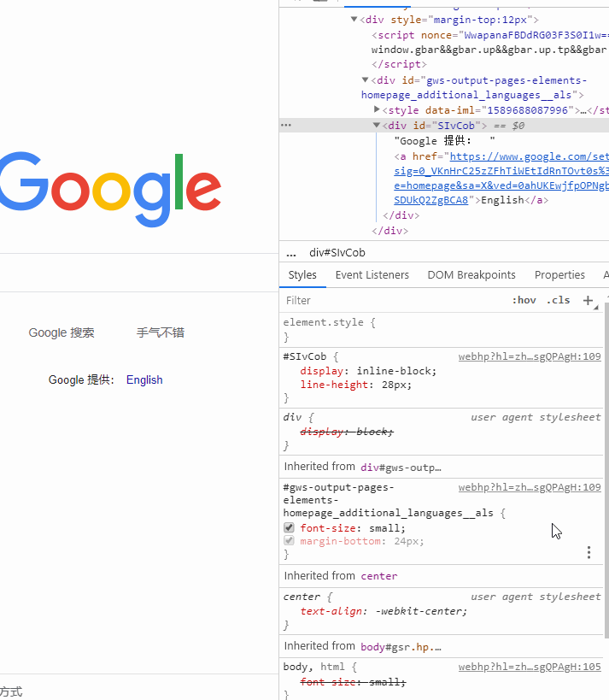Click the ellipsis next to the SIvCob row

click(x=286, y=126)
